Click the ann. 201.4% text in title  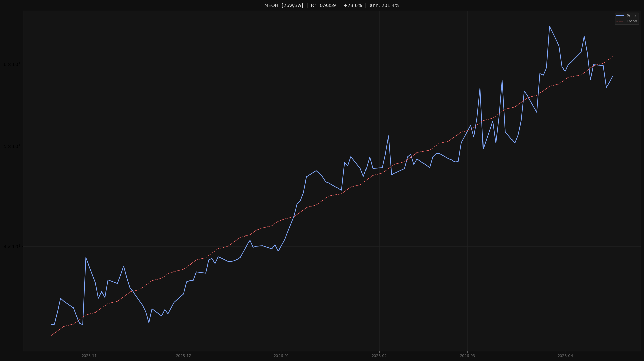pos(384,6)
